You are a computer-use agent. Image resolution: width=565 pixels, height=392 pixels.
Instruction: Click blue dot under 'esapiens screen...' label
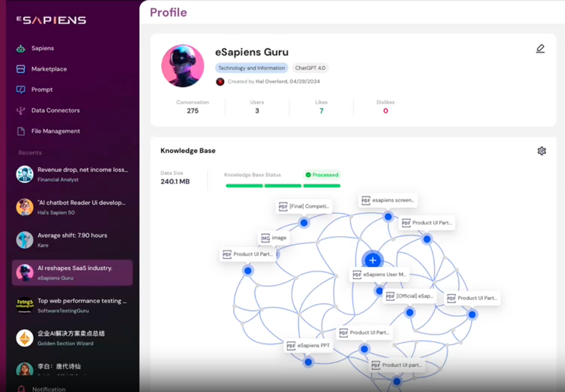[388, 217]
